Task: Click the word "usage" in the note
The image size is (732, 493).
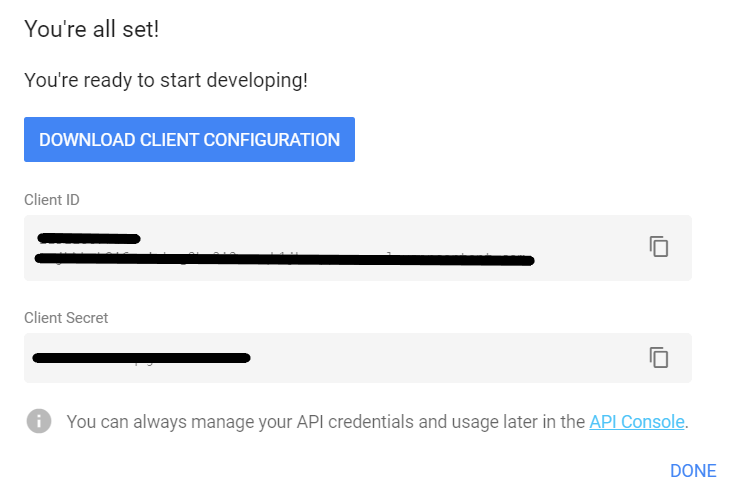Action: tap(480, 422)
